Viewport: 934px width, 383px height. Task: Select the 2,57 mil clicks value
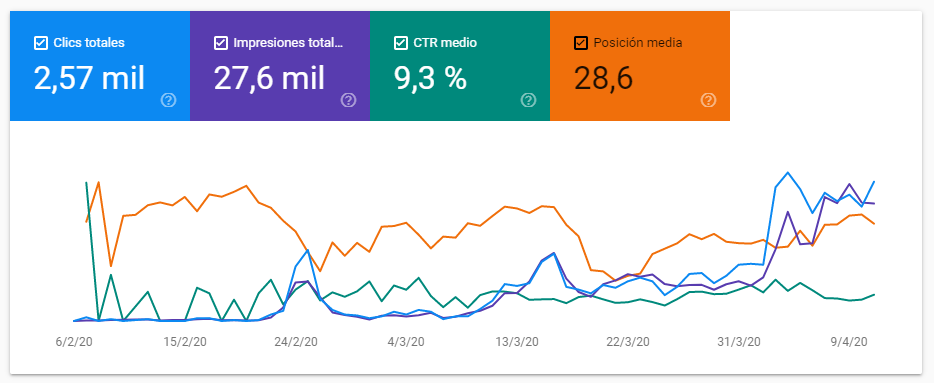89,78
